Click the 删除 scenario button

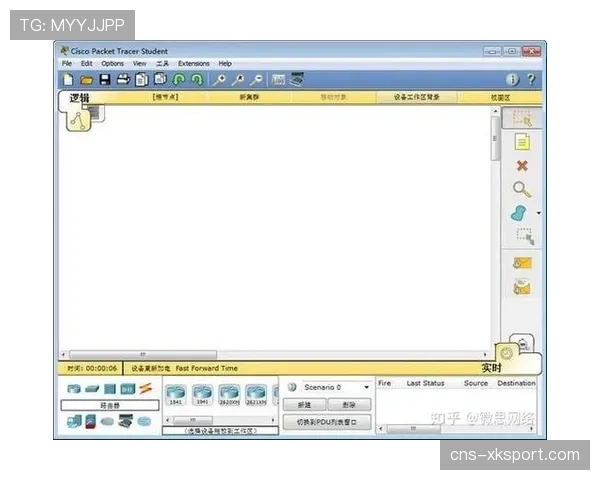click(349, 405)
